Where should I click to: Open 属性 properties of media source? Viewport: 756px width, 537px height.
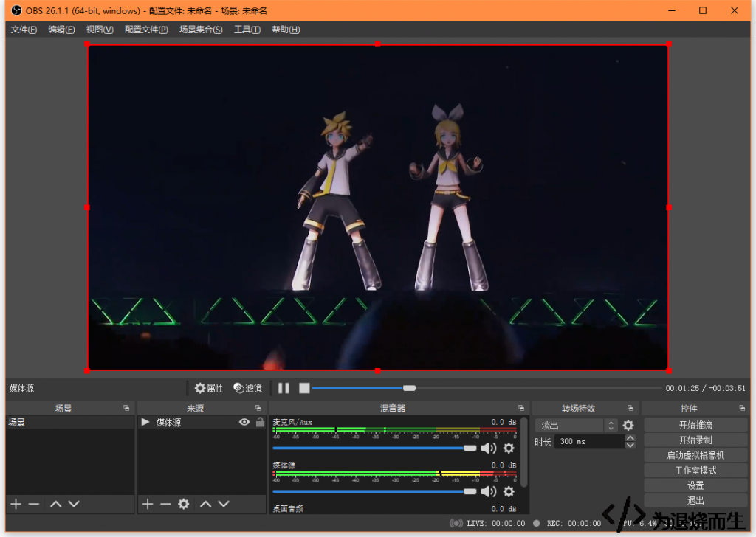click(x=209, y=388)
